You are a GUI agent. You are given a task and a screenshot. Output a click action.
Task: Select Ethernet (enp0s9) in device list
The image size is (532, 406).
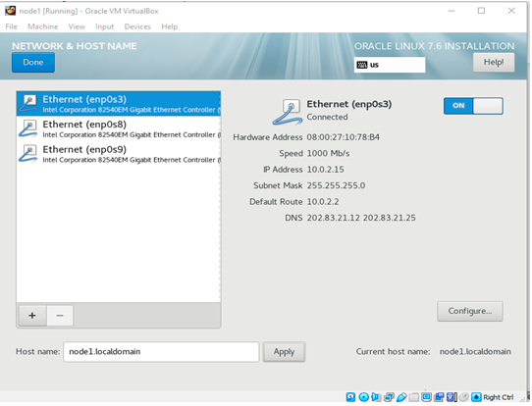(119, 154)
